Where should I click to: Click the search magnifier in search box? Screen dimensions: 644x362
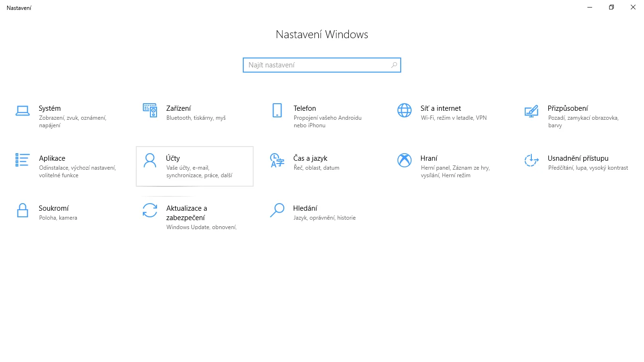(394, 65)
